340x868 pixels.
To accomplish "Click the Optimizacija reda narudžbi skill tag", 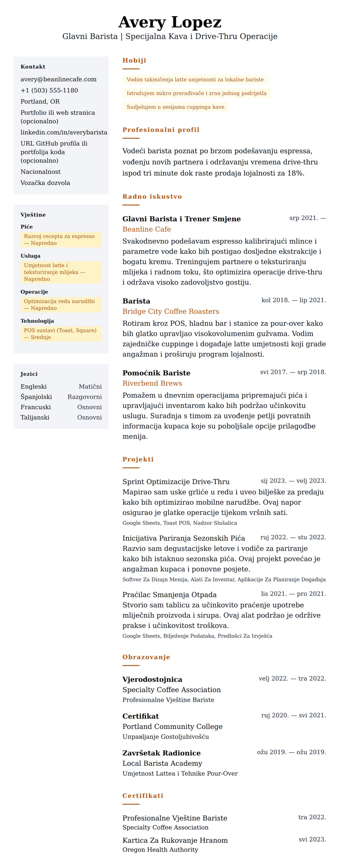I will [x=61, y=305].
